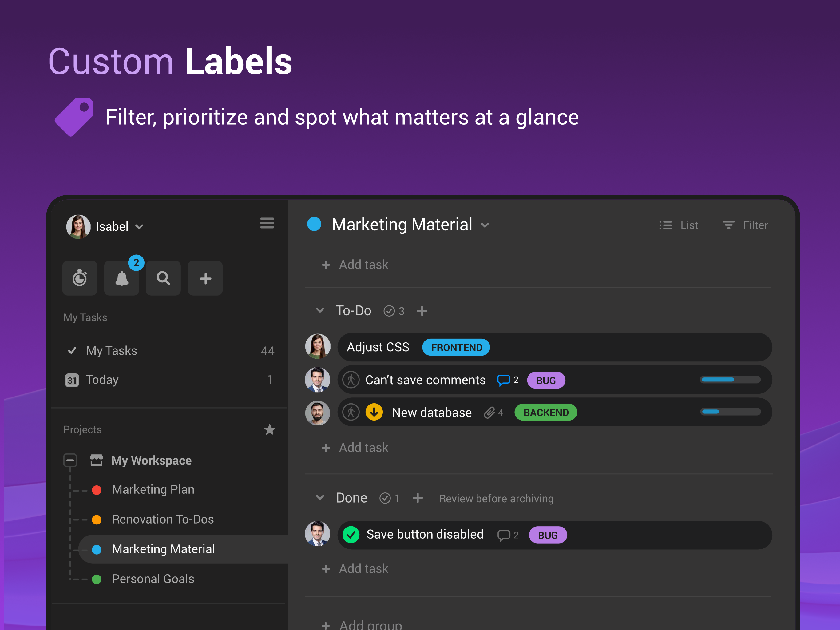Click the yellow down-arrow priority icon on New database
The image size is (840, 630).
pyautogui.click(x=374, y=412)
